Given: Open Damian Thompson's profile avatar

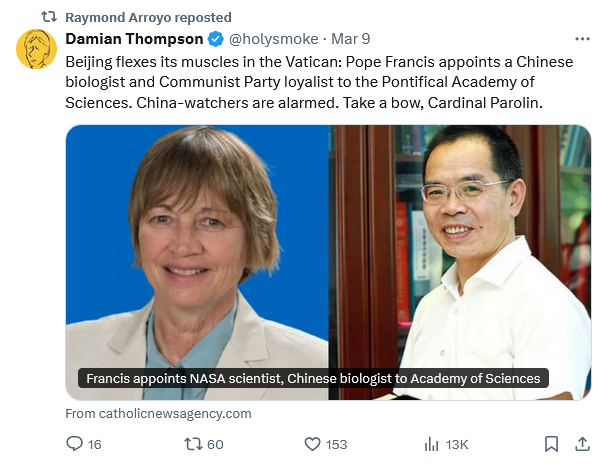Looking at the screenshot, I should (37, 49).
